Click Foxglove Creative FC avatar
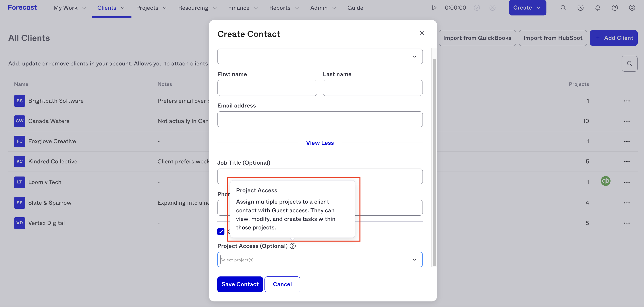The height and width of the screenshot is (307, 644). (x=19, y=141)
